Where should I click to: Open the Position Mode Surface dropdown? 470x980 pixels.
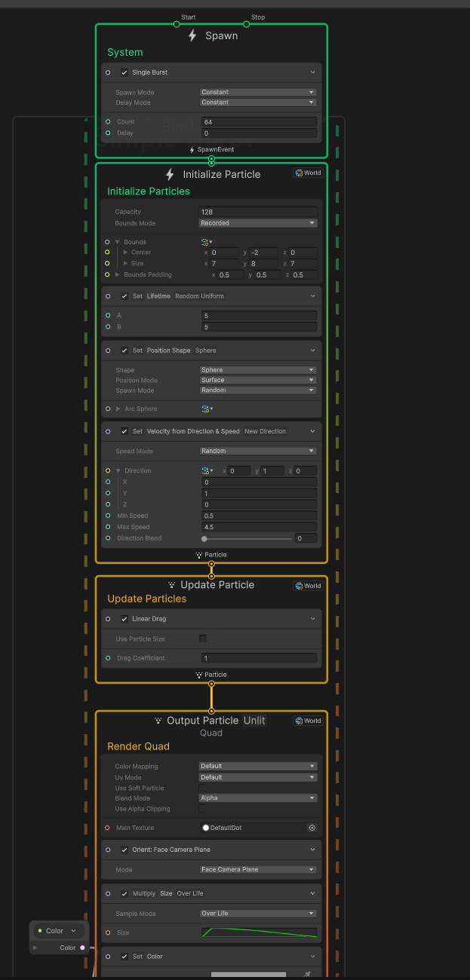257,380
